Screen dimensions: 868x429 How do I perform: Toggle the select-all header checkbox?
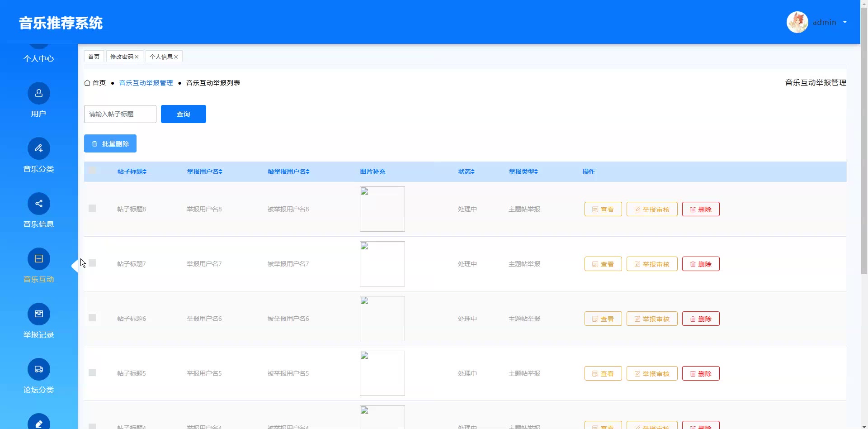coord(92,170)
